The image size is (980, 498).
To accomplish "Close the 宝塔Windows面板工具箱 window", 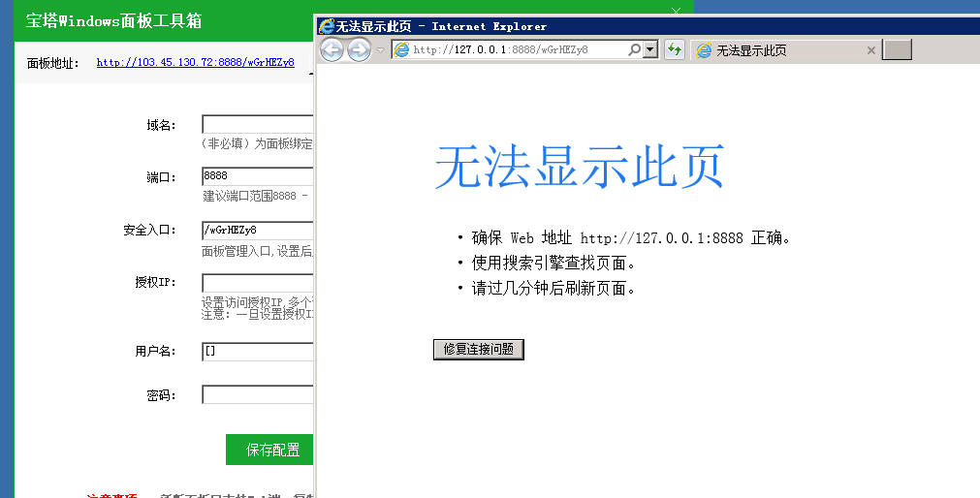I will click(x=676, y=11).
